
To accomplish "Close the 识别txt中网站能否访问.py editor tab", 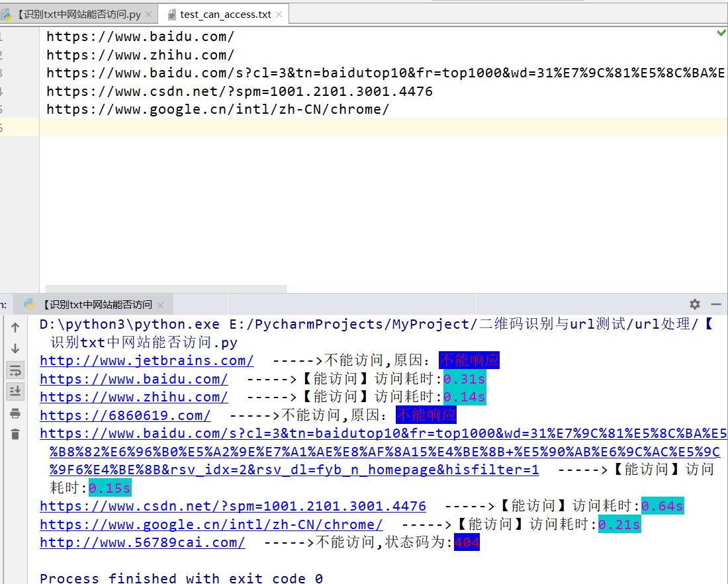I will (x=148, y=15).
